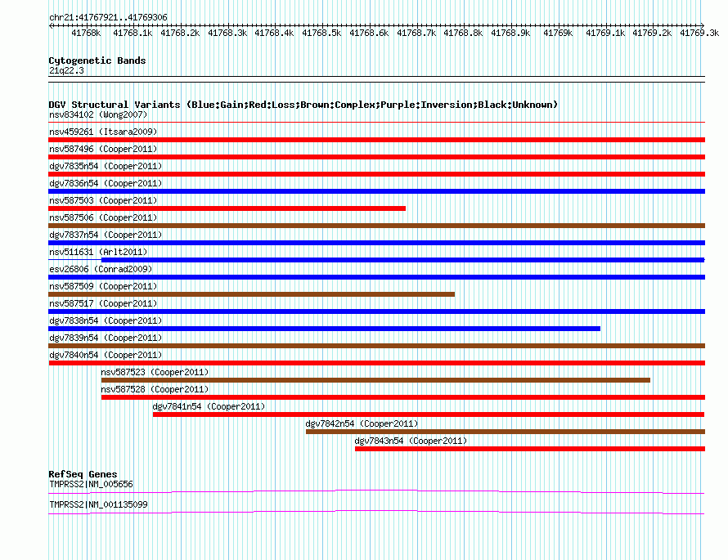Click the thick blue bar under nsv511631

[403, 260]
